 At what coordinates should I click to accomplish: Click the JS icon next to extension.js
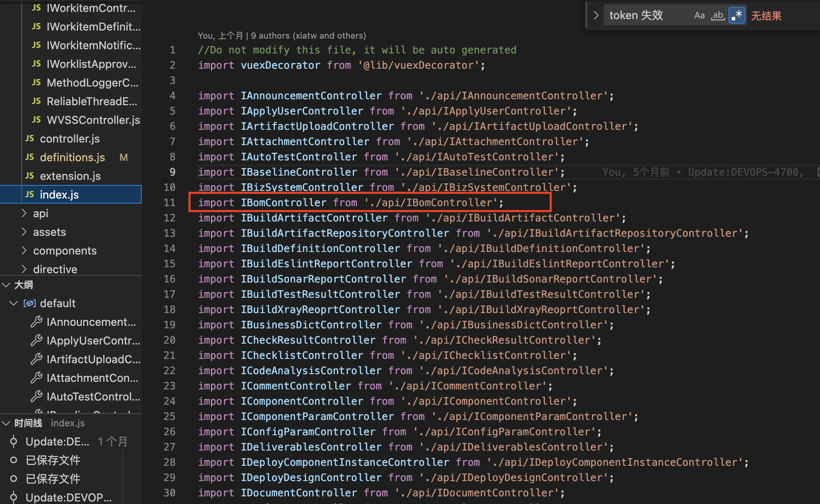pyautogui.click(x=29, y=176)
